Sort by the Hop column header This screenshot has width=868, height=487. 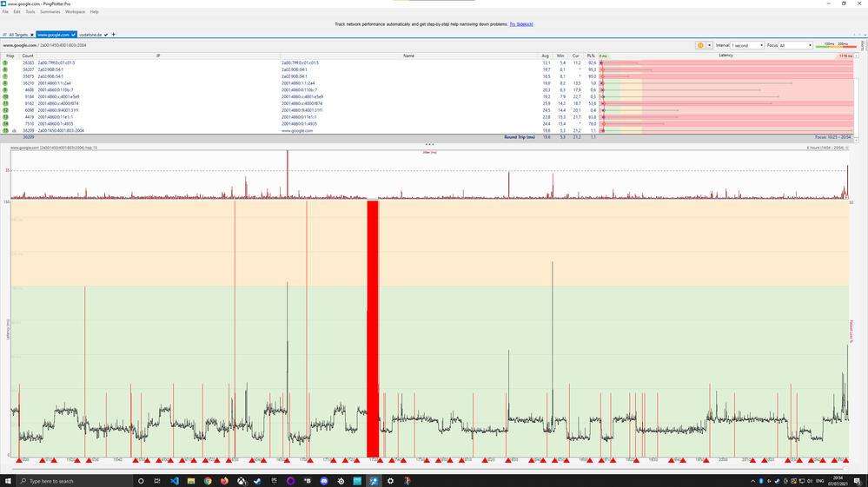click(x=10, y=56)
